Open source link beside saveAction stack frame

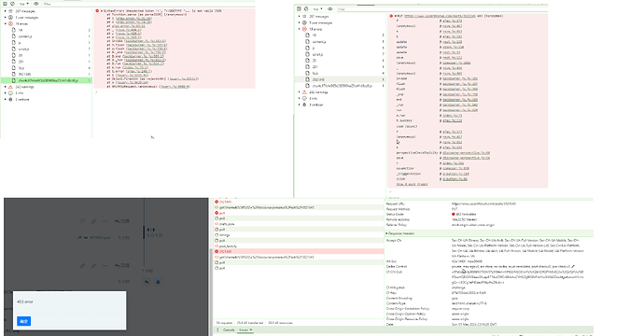click(x=455, y=168)
